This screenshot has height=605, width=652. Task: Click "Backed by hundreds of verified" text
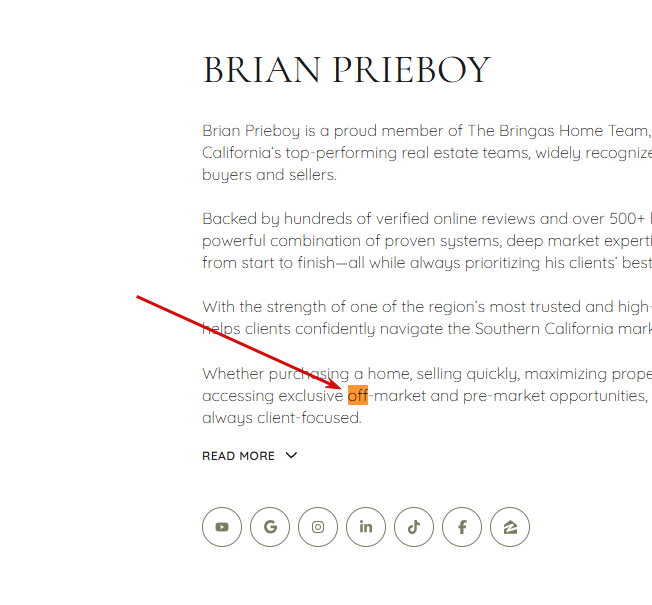coord(315,219)
